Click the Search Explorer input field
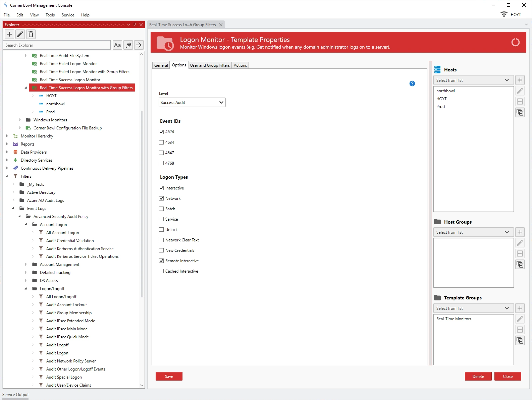This screenshot has height=400, width=532. (x=57, y=45)
